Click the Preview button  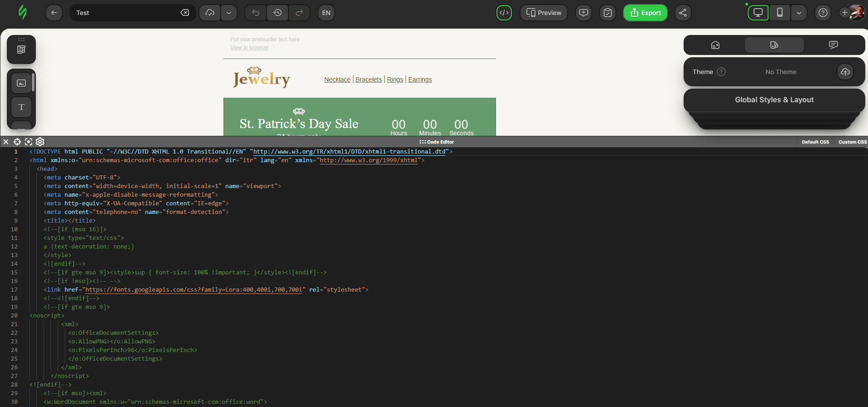click(544, 13)
